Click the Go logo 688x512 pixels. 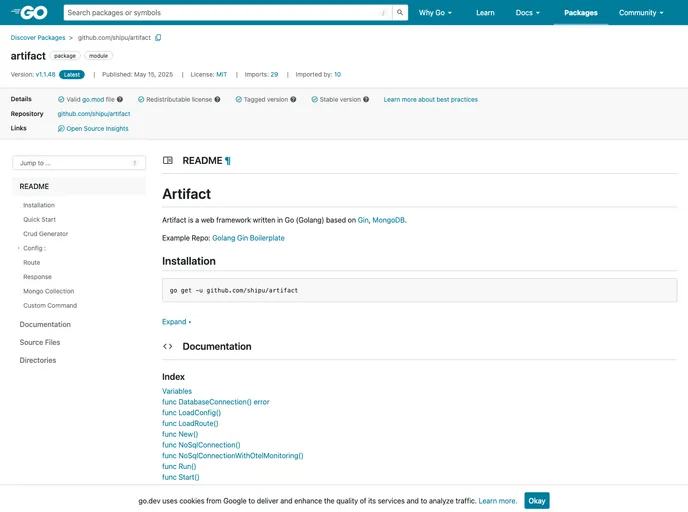tap(29, 13)
